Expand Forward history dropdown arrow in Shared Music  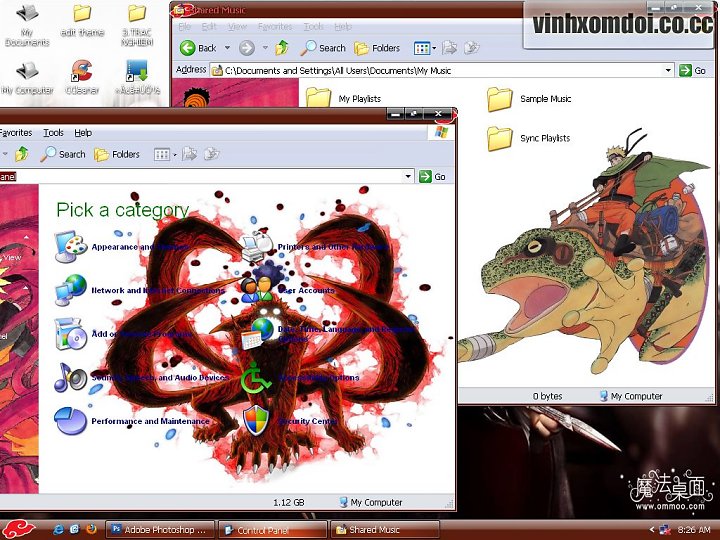[265, 48]
